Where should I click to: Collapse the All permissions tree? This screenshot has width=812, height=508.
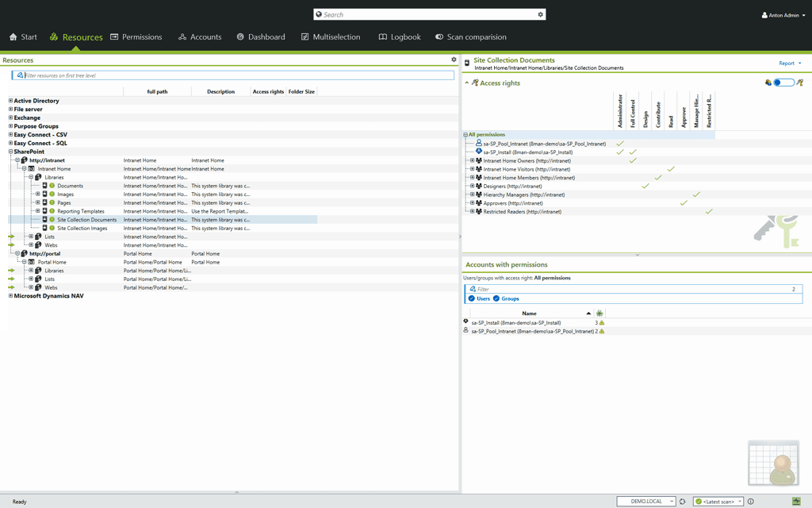pos(465,135)
